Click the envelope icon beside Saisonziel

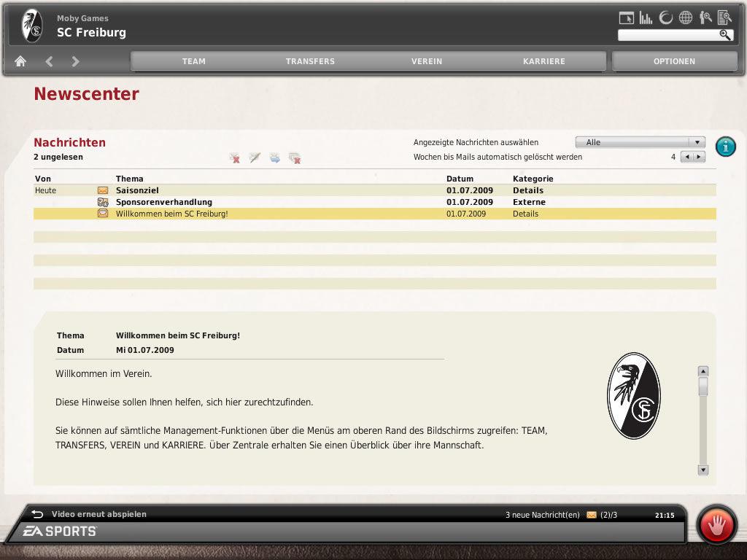103,190
